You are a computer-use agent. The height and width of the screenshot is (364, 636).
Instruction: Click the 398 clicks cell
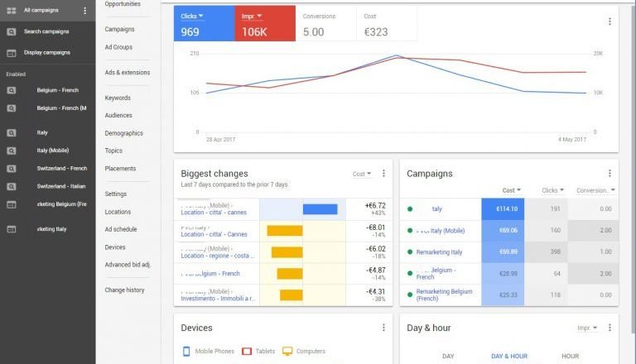tap(546, 251)
